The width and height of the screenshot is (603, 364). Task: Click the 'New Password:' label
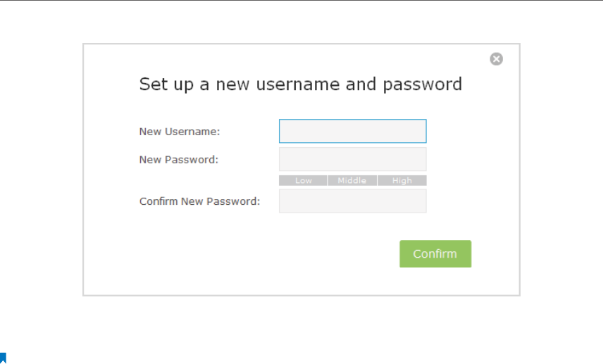pos(179,160)
